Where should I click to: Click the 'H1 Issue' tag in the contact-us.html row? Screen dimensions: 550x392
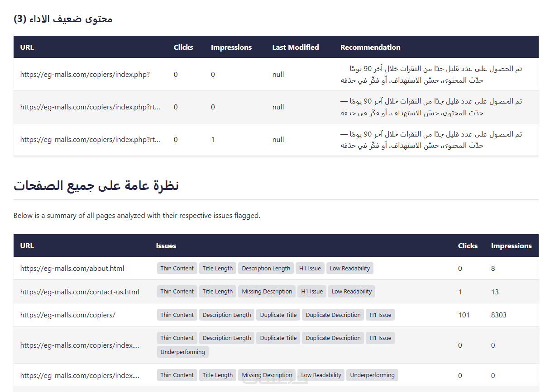pyautogui.click(x=312, y=292)
